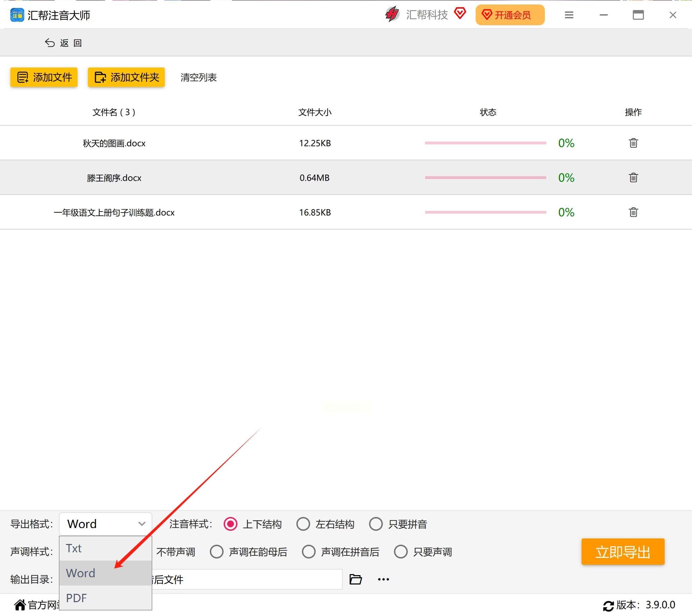Screen dimensions: 692x616
Task: Click the progress bar of 秋天的图画.docx
Action: click(485, 143)
